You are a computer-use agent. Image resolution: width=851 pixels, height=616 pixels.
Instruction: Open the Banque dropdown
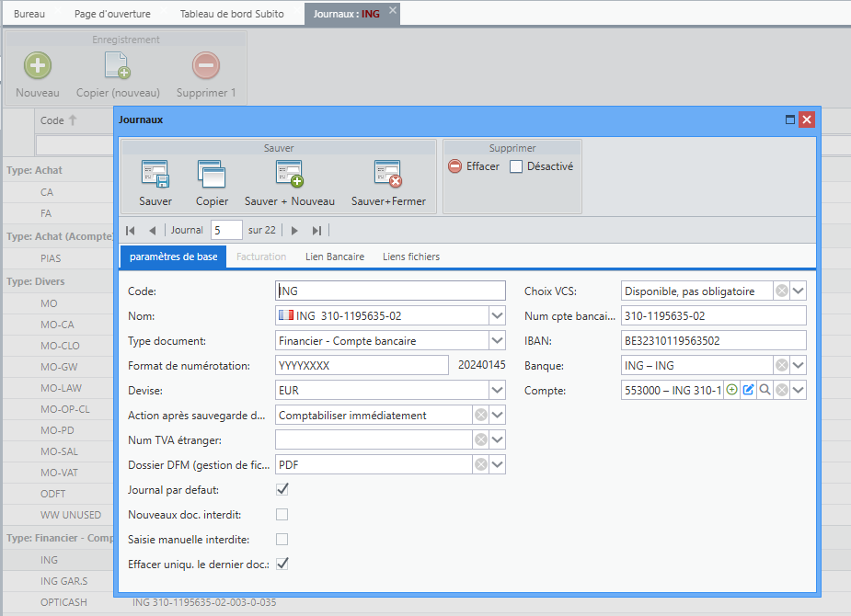(798, 366)
